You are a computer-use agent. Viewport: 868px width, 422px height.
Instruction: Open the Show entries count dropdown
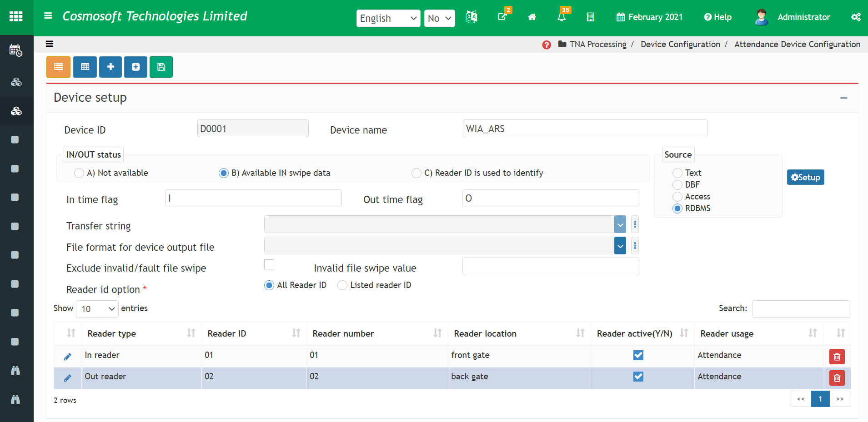click(x=97, y=309)
